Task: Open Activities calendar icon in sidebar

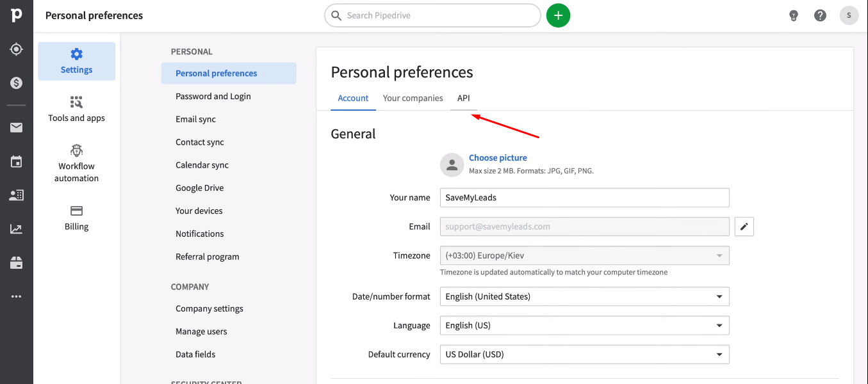Action: pos(17,162)
